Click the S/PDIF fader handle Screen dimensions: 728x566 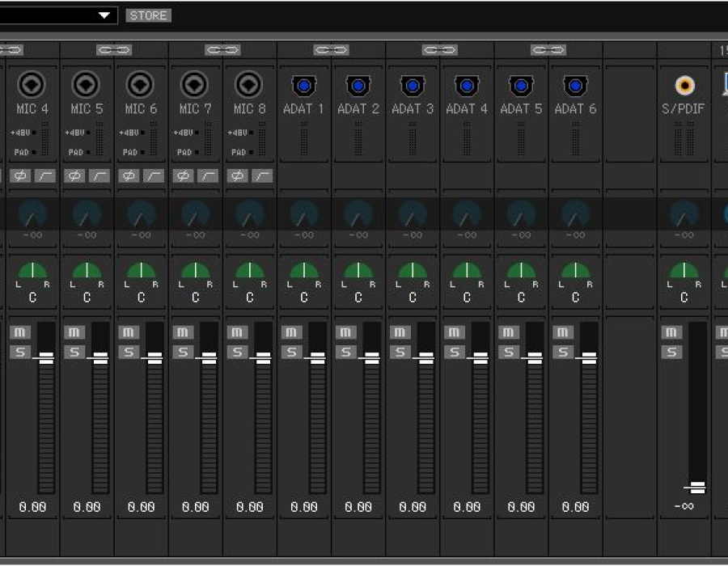click(697, 488)
